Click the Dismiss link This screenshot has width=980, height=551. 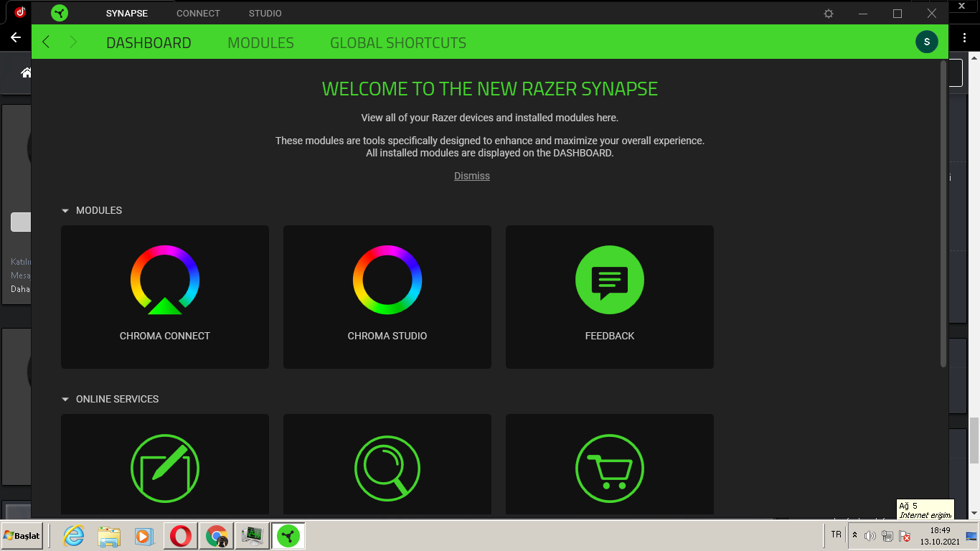(x=472, y=176)
